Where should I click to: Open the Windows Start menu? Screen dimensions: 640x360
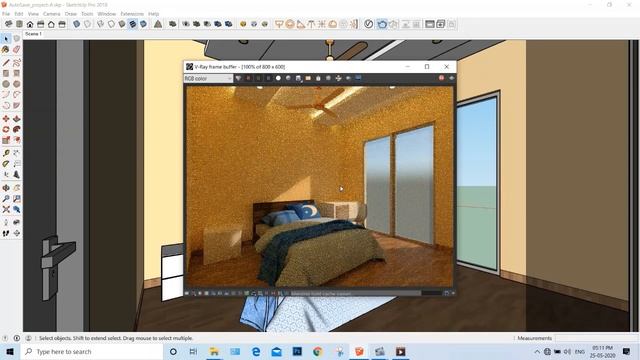pos(10,351)
